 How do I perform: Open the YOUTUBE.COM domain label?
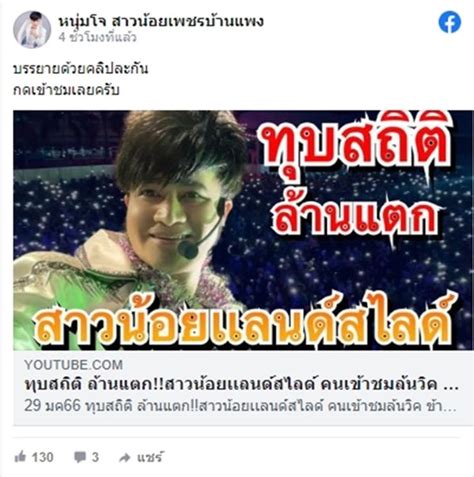coord(73,365)
